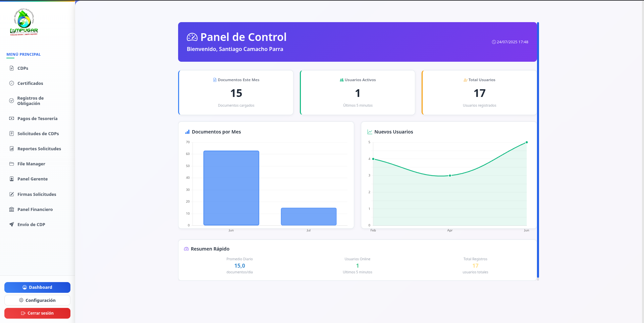Click the Pagos de Tesorería cash icon
644x323 pixels.
(12, 118)
